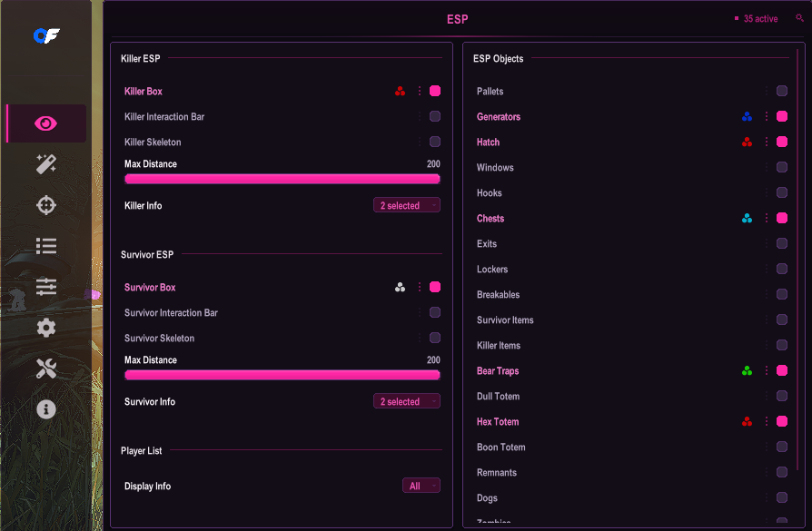Pick Generators blue color
This screenshot has height=531, width=812.
[747, 116]
